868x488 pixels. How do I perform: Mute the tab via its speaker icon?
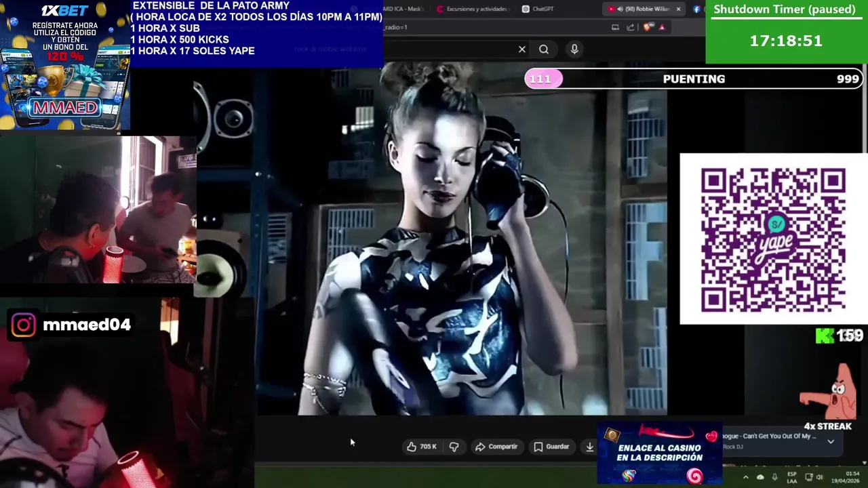(619, 9)
